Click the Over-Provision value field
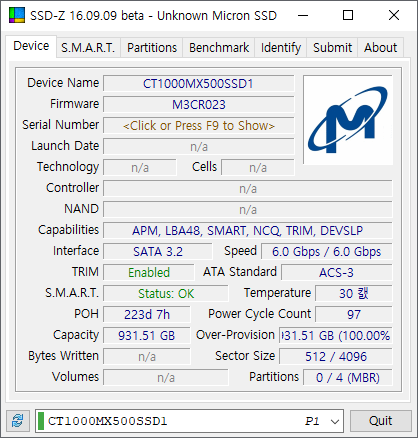Image resolution: width=418 pixels, height=438 pixels. (336, 336)
